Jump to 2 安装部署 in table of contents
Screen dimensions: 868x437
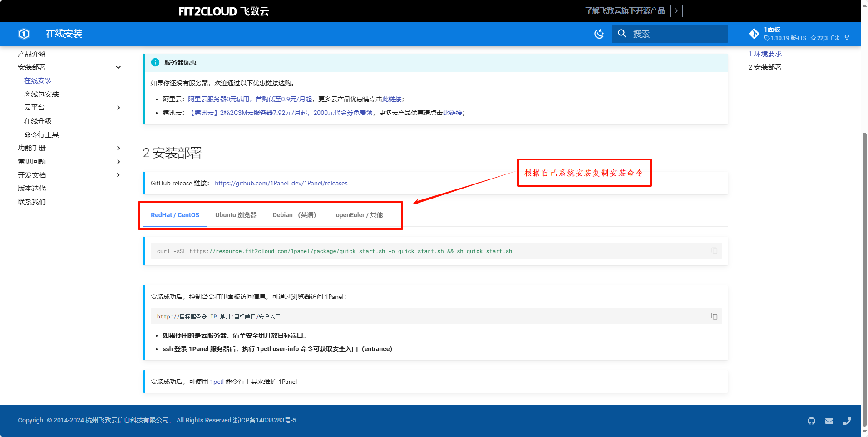click(765, 67)
